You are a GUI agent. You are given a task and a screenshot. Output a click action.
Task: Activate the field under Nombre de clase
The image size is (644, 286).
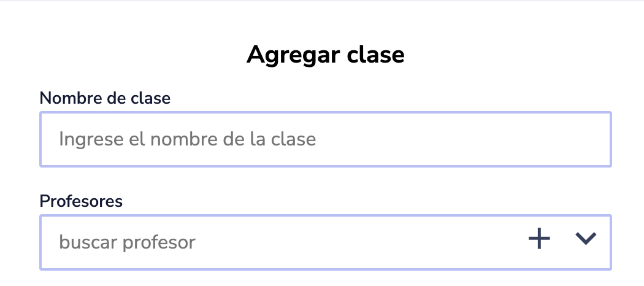coord(326,139)
